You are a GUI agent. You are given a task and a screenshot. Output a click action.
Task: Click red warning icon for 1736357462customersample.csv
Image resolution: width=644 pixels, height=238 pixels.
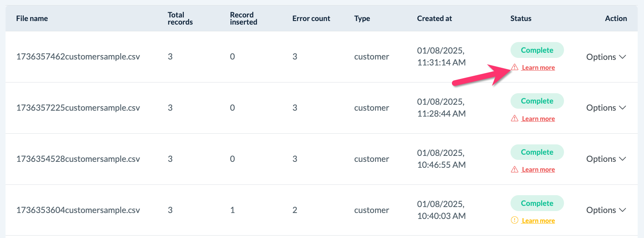[x=514, y=67]
